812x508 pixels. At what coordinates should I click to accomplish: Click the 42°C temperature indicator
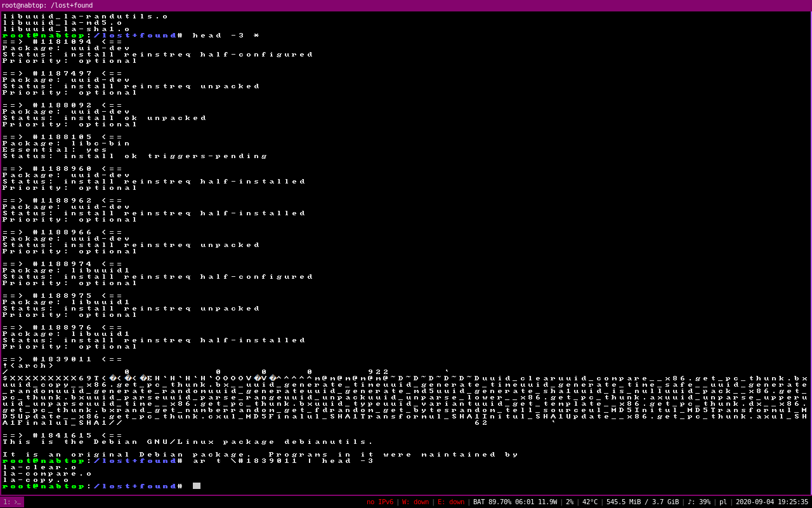pyautogui.click(x=590, y=502)
